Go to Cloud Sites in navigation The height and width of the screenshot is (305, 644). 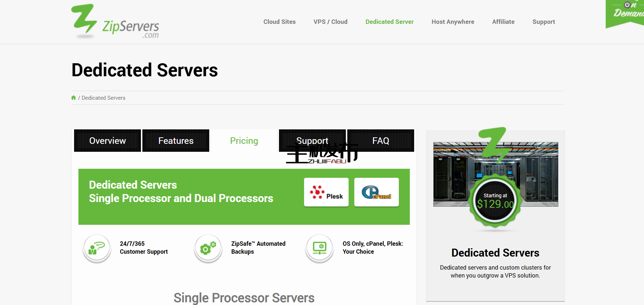pos(279,22)
